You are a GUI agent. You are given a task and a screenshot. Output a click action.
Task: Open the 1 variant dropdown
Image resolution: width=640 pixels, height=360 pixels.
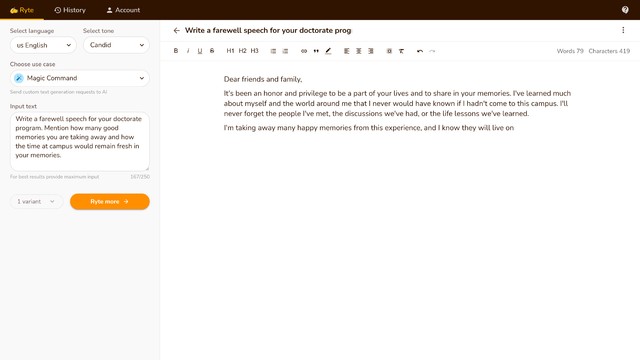pos(36,202)
